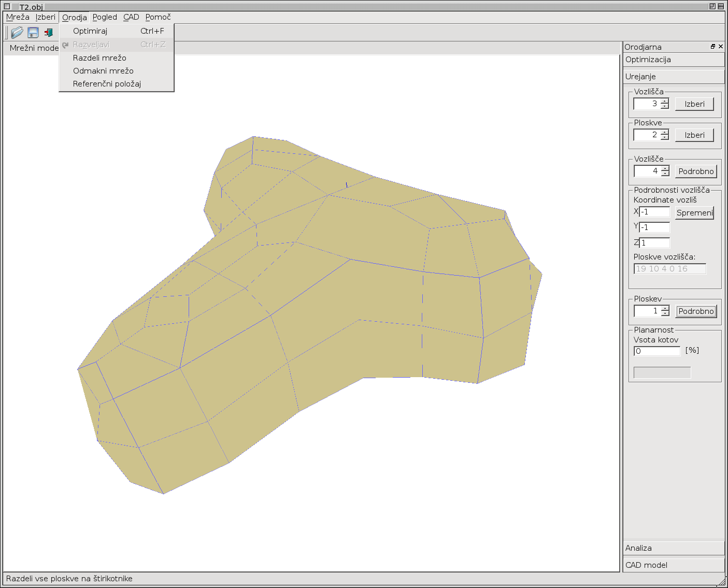Float the Orodjarna panel with undock icon

click(713, 47)
